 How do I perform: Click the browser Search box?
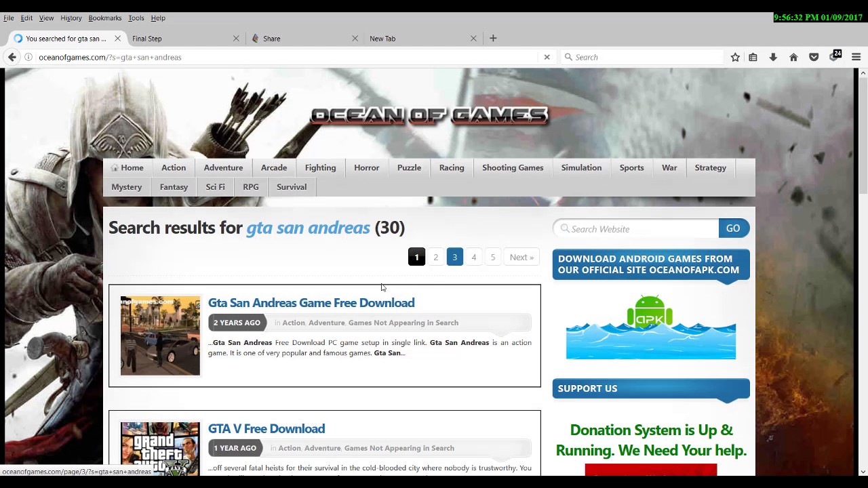[642, 58]
